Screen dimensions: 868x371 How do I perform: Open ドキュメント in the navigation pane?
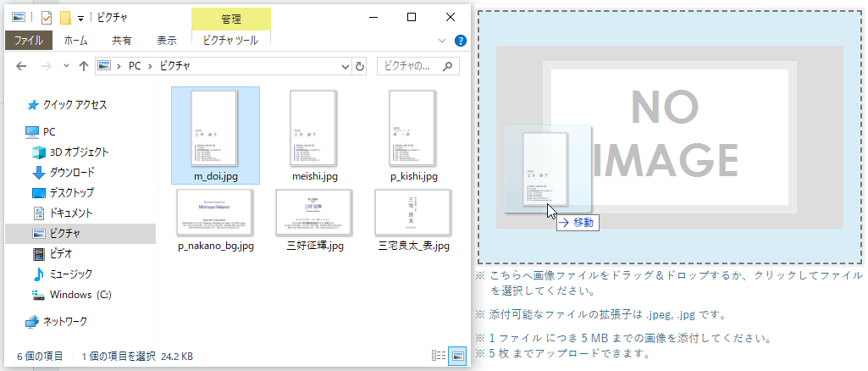tap(63, 213)
